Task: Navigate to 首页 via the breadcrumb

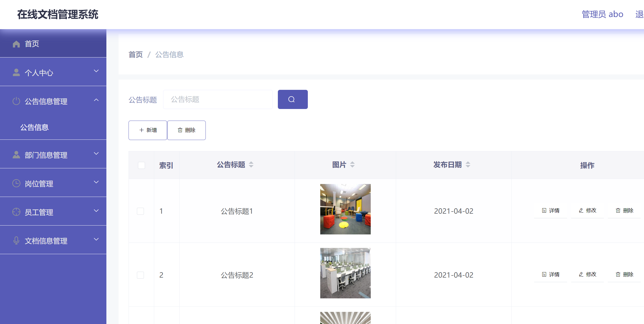Action: [x=135, y=55]
